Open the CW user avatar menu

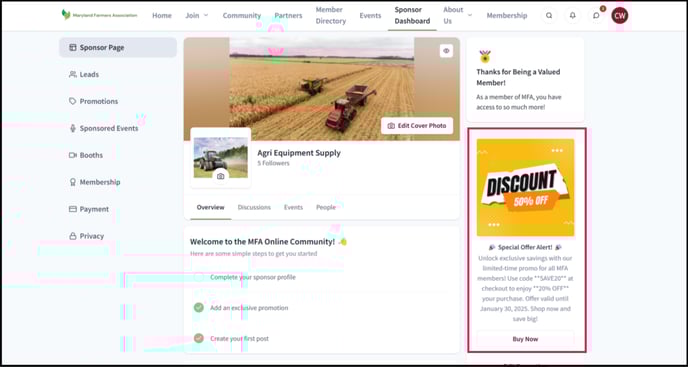tap(620, 15)
